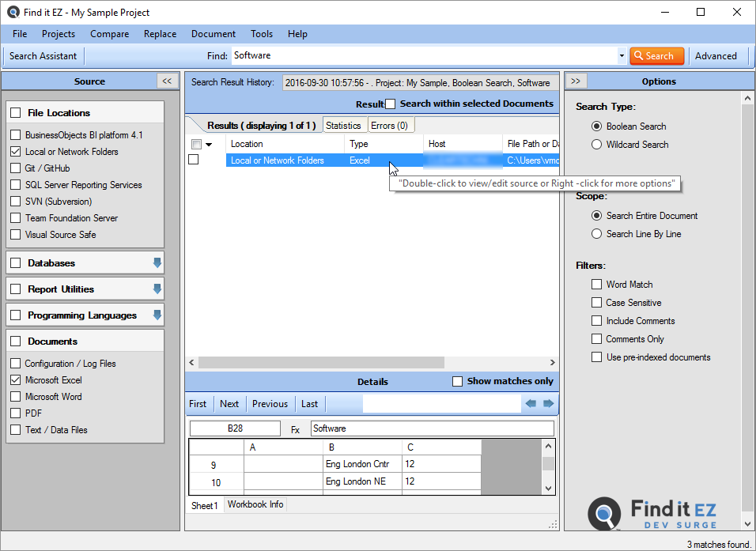
Task: Check Team Foundation Server
Action: point(16,218)
